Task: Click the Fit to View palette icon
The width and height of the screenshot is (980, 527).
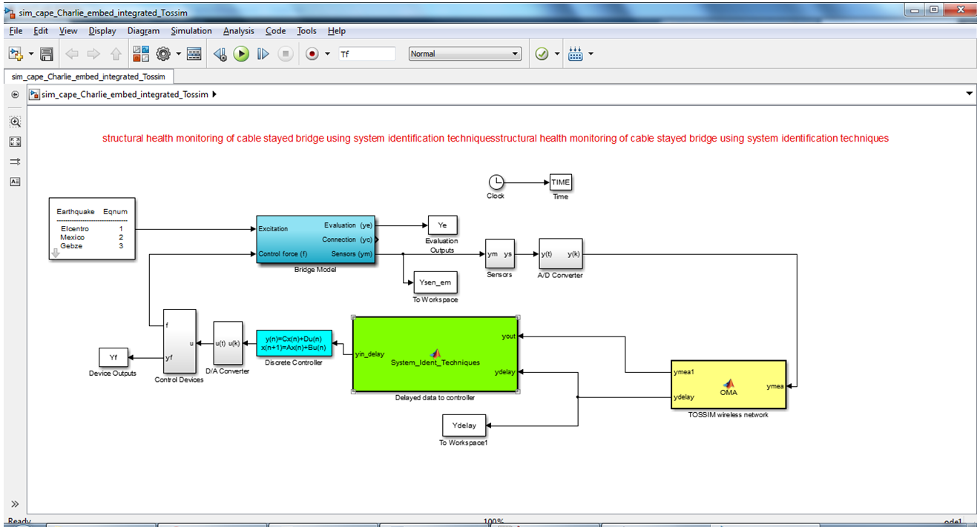Action: pyautogui.click(x=15, y=142)
